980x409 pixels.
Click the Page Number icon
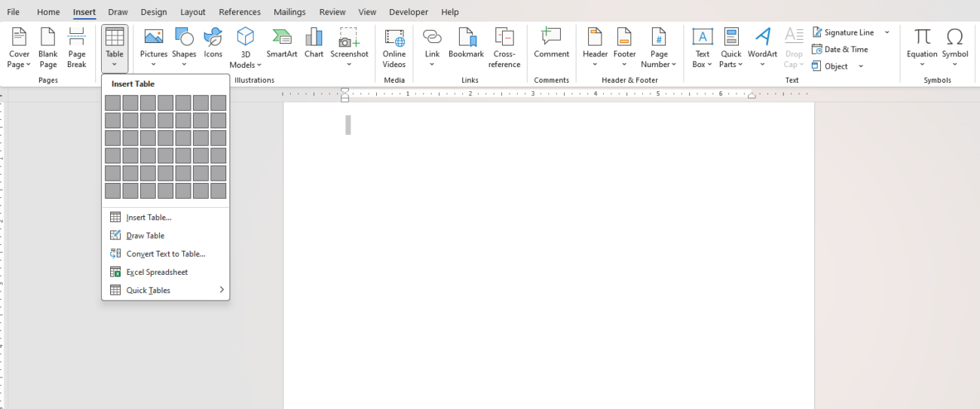(x=659, y=37)
